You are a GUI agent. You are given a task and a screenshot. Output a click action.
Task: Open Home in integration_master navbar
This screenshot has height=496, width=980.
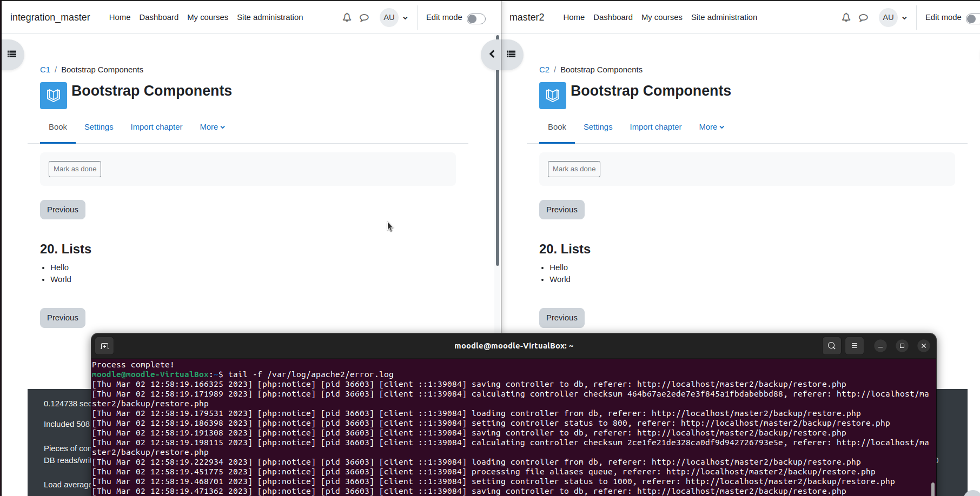(120, 17)
